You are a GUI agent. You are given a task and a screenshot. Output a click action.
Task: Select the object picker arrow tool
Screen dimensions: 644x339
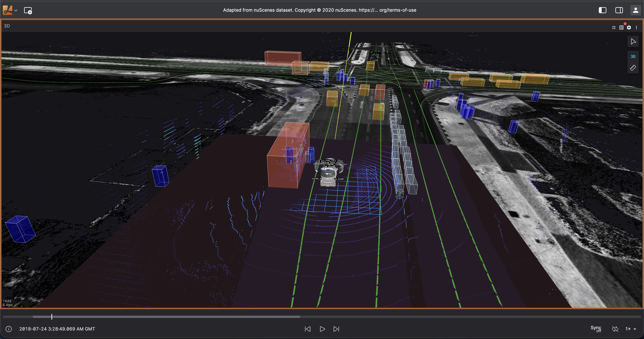click(x=633, y=41)
